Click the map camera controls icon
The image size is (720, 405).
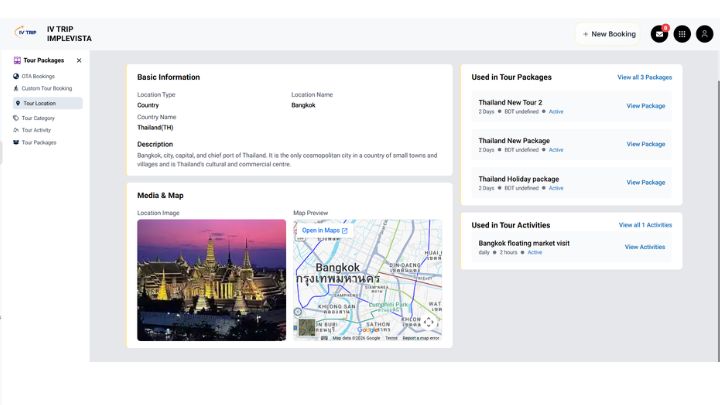pos(429,321)
